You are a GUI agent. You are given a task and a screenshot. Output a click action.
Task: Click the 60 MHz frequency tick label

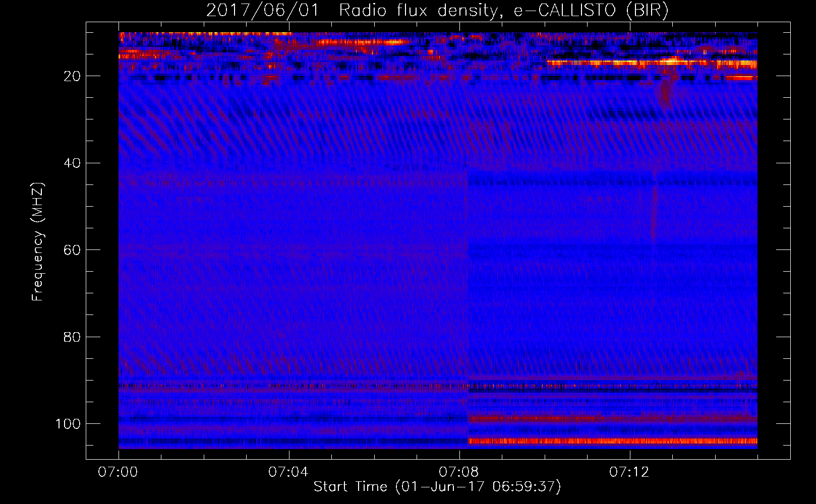tap(73, 250)
